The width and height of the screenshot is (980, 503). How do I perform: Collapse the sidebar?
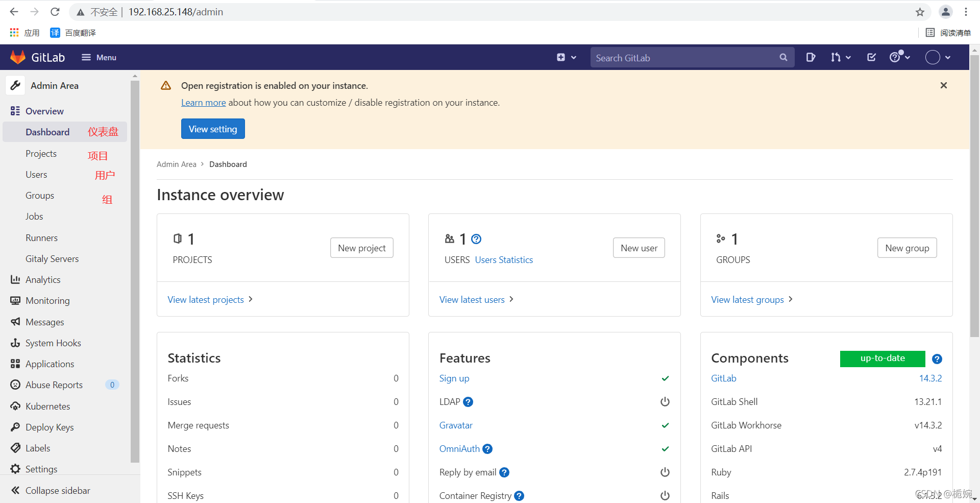point(51,490)
